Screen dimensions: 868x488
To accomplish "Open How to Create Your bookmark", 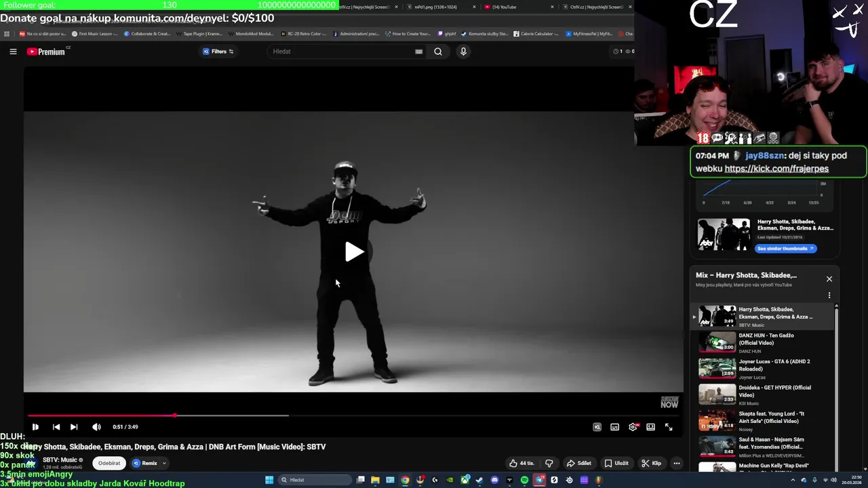I will click(x=408, y=34).
